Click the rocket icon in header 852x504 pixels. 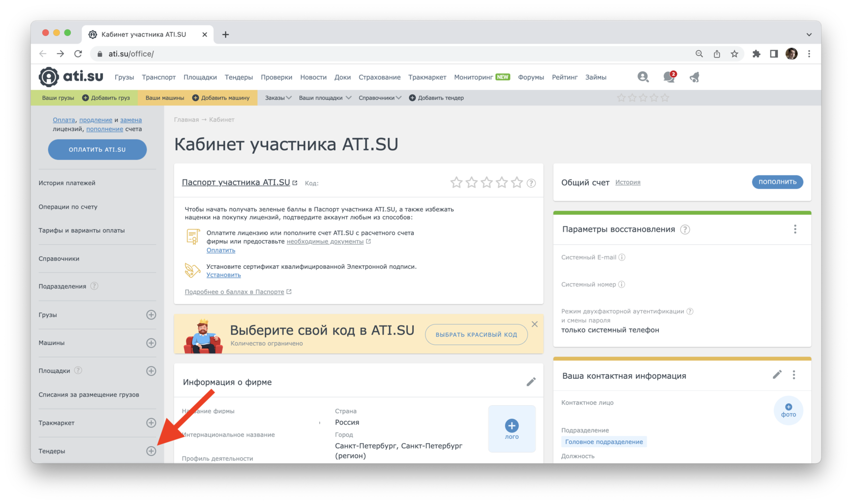[x=695, y=77]
